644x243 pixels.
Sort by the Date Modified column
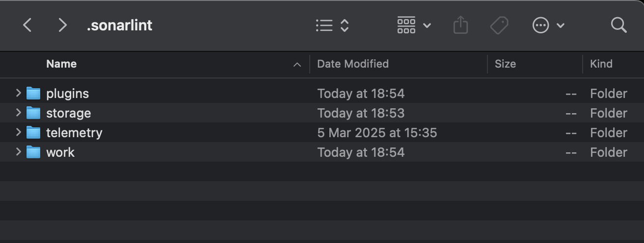click(x=353, y=64)
